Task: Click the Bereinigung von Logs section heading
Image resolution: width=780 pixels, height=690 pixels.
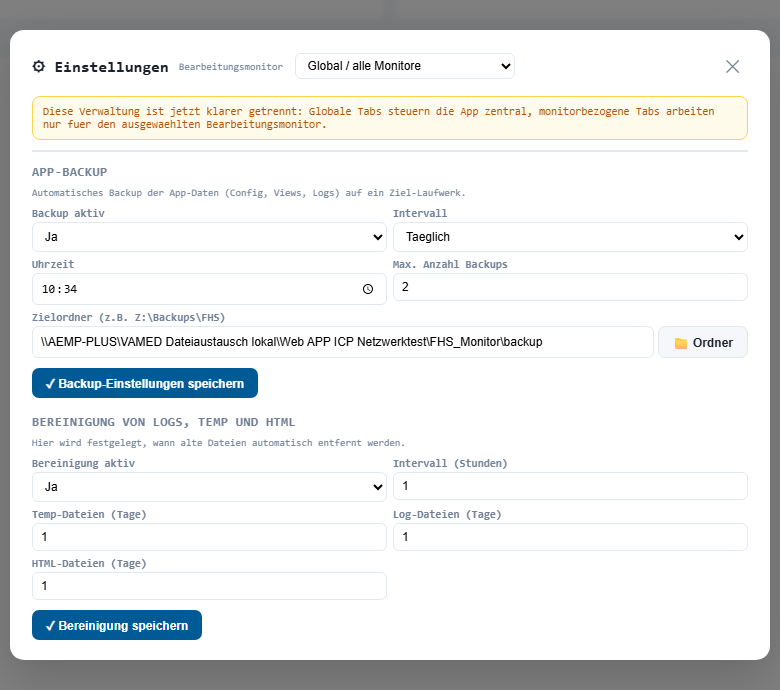Action: (x=163, y=422)
